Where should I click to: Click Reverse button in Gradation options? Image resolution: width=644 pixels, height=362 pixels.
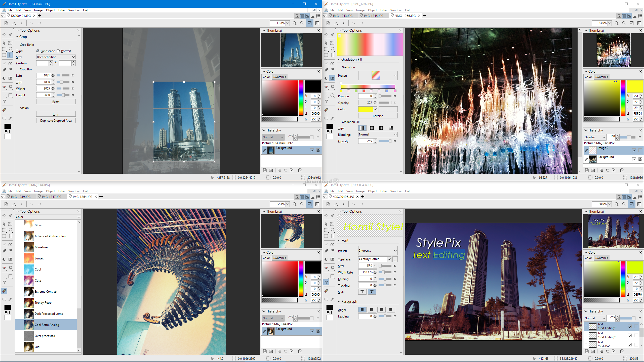(378, 116)
